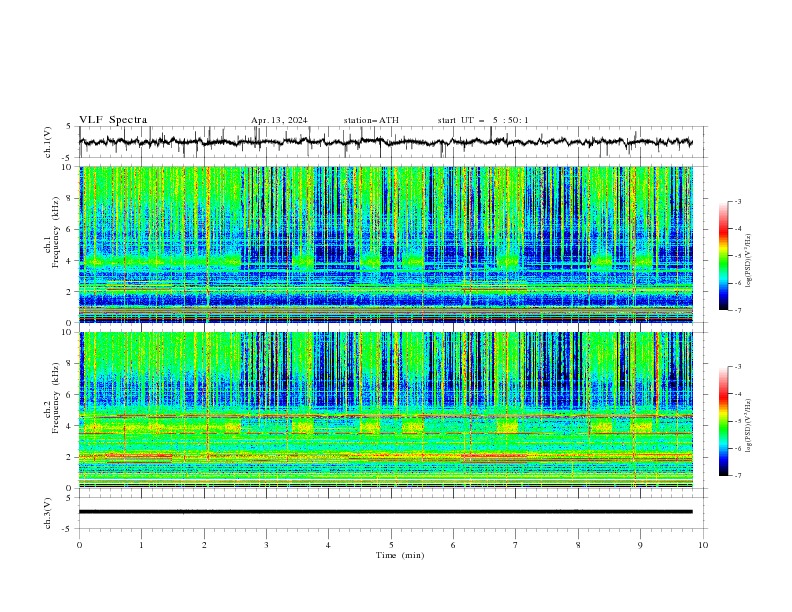Click the time axis tick label '10'
This screenshot has height=612, width=792.
[703, 545]
